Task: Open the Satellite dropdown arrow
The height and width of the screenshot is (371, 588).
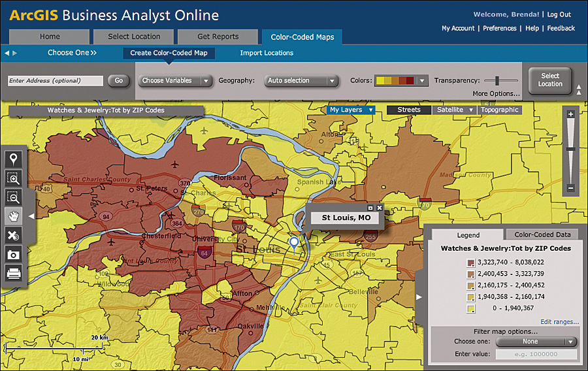Action: coord(471,110)
